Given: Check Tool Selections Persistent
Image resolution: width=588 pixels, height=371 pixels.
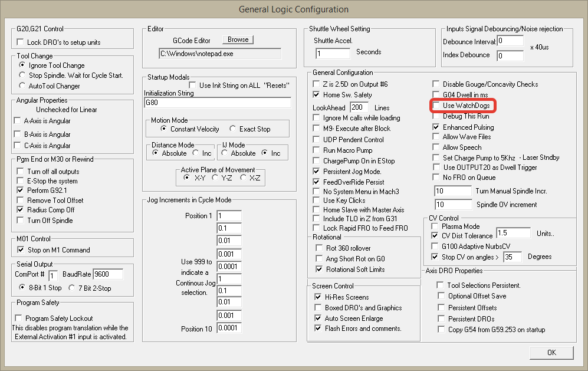Looking at the screenshot, I should point(441,285).
